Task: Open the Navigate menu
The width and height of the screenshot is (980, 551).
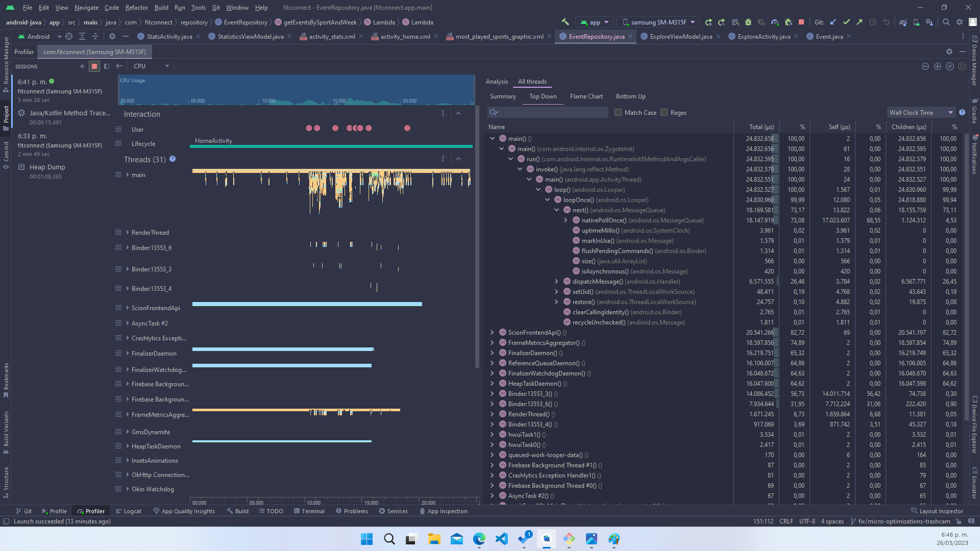Action: point(86,7)
